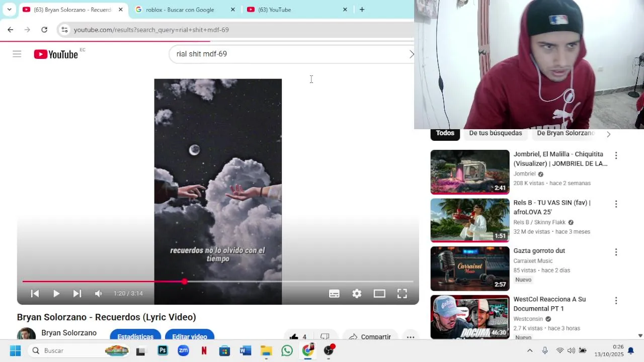Image resolution: width=644 pixels, height=362 pixels.
Task: Enter fullscreen in the video player
Action: click(x=402, y=294)
